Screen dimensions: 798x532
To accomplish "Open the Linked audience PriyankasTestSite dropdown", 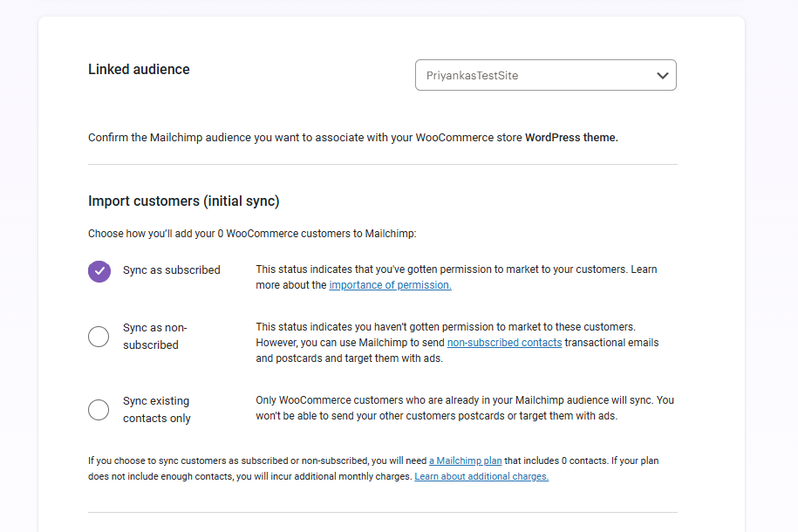I will tap(546, 75).
